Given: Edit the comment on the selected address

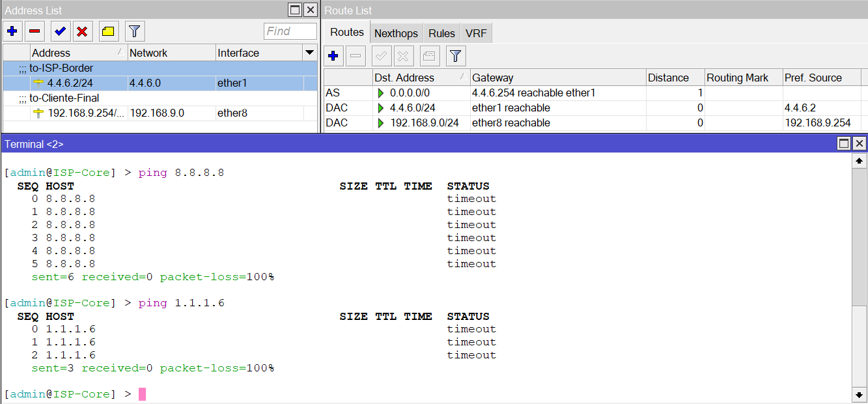Looking at the screenshot, I should coord(108,31).
